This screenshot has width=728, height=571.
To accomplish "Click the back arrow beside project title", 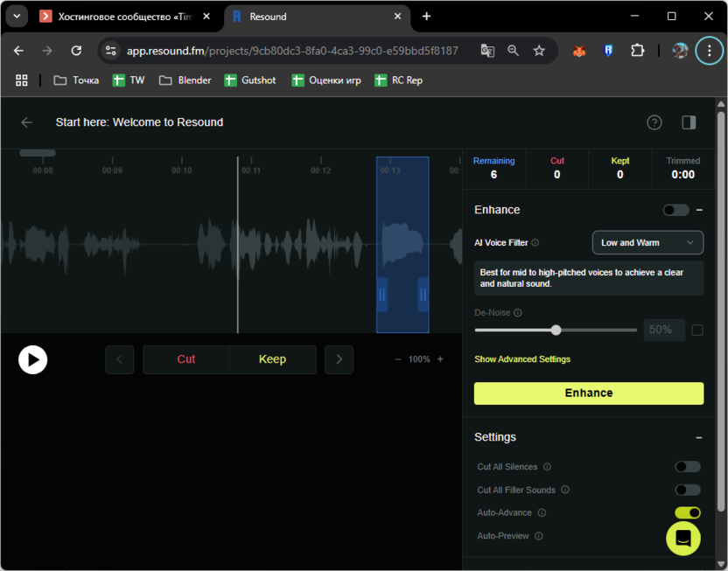I will (x=27, y=122).
